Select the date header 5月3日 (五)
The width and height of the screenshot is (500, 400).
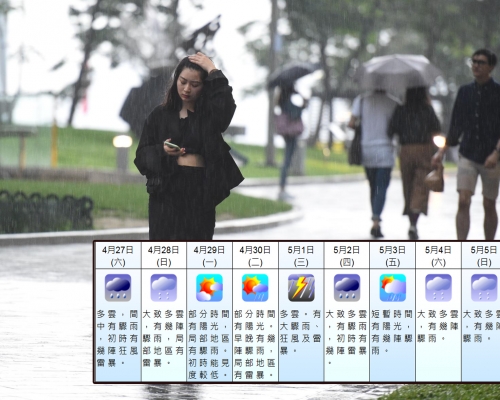click(x=393, y=256)
